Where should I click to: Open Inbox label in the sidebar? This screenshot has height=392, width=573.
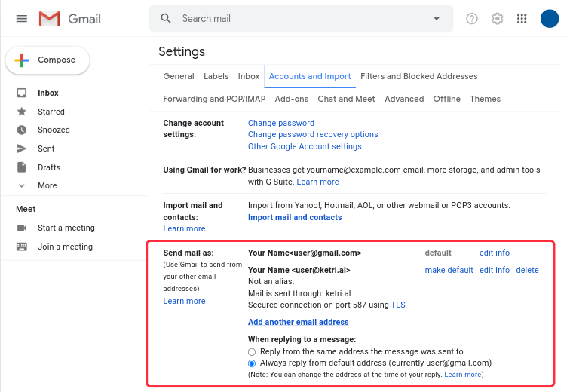pyautogui.click(x=47, y=93)
